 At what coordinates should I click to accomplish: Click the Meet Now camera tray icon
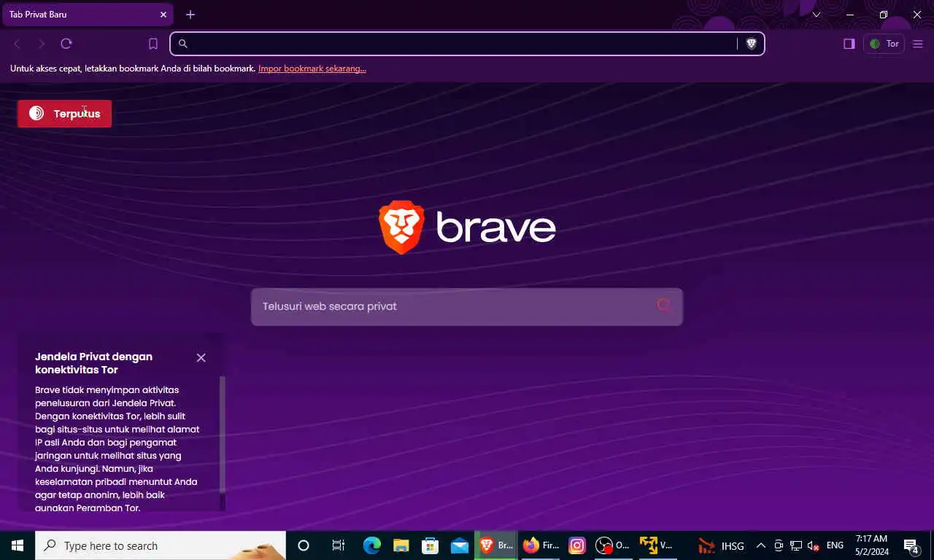pos(779,545)
